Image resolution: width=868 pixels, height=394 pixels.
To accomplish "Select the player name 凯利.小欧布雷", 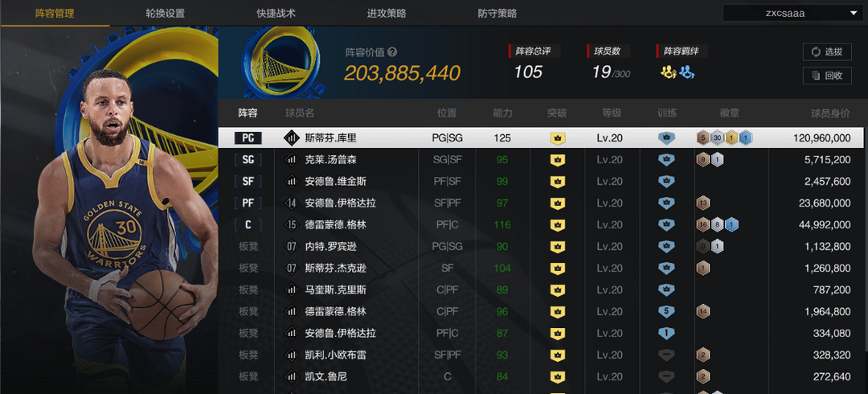I will (335, 355).
